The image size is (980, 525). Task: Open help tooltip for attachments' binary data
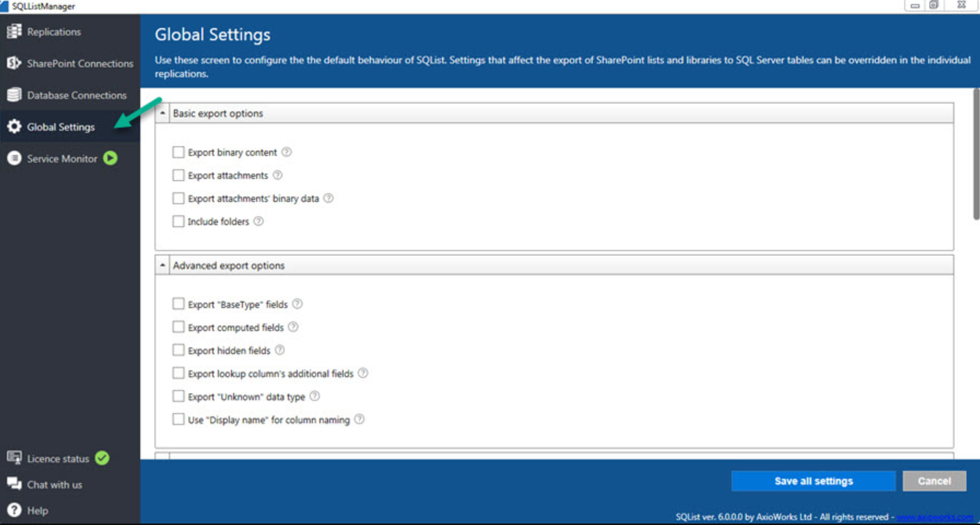pos(328,198)
